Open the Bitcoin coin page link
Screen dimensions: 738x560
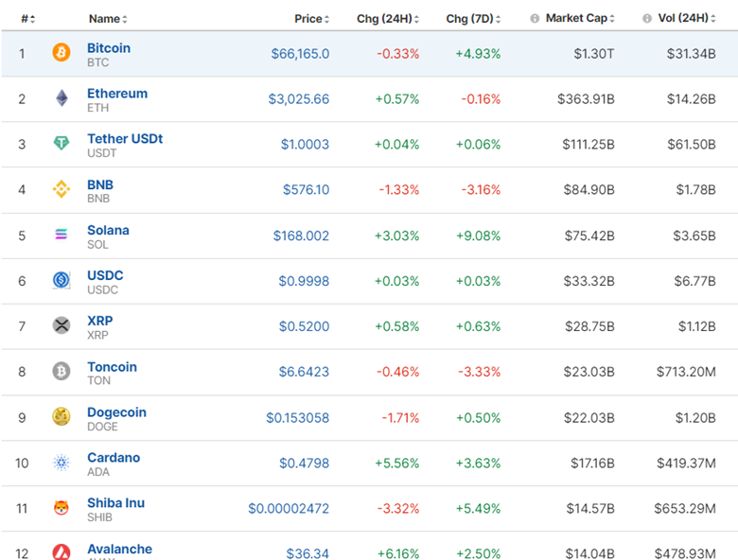[x=109, y=48]
